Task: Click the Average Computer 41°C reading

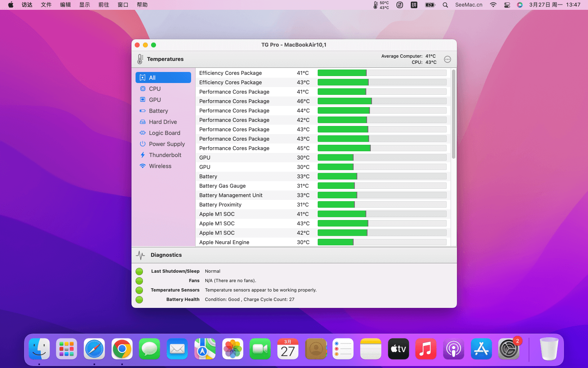Action: 408,56
